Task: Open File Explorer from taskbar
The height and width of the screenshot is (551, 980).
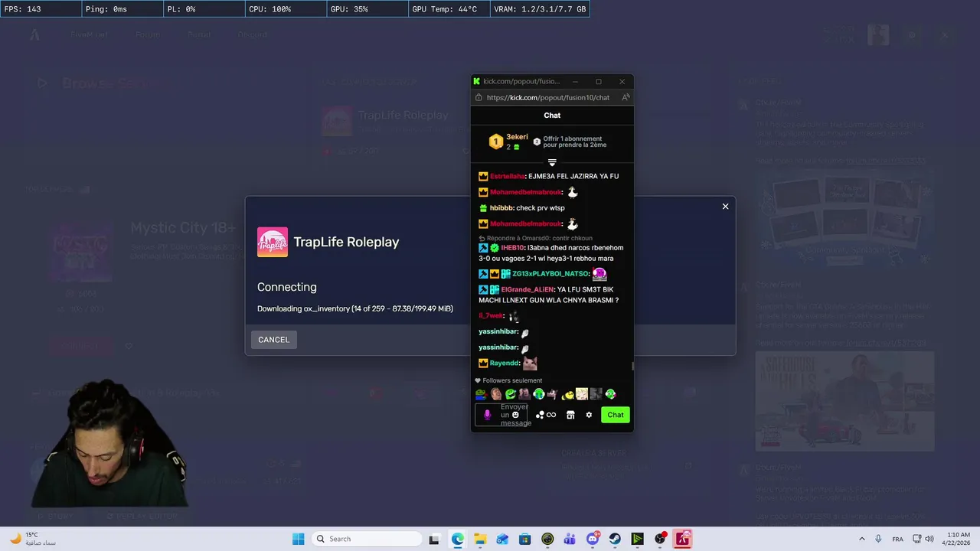Action: coord(480,539)
